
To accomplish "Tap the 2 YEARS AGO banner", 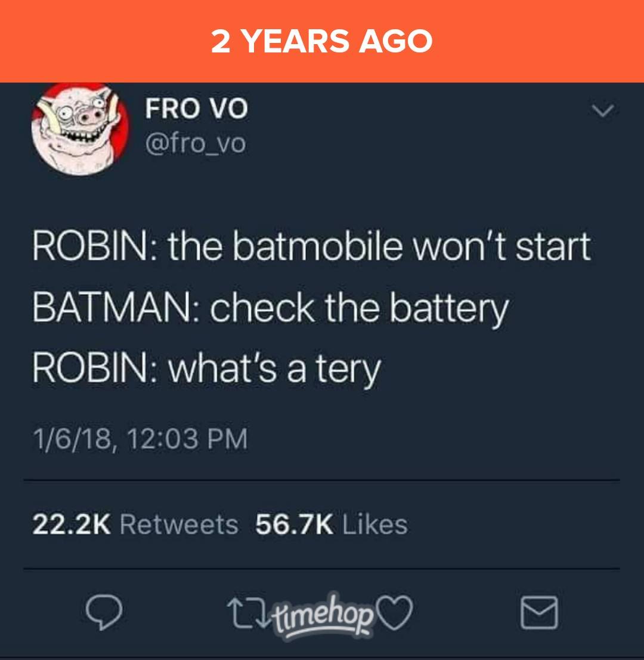I will (x=322, y=41).
